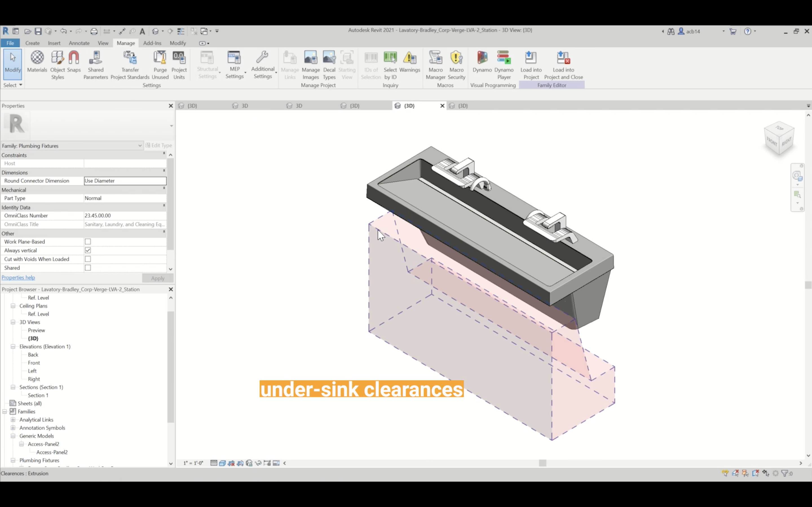
Task: Click the Round Connector Dimension field
Action: (125, 181)
